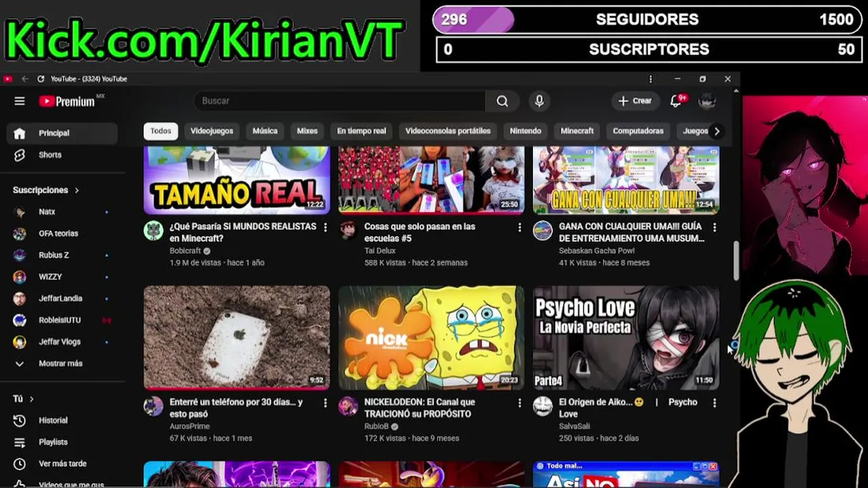This screenshot has width=868, height=488.
Task: Open Ver más tarde list
Action: pos(62,464)
